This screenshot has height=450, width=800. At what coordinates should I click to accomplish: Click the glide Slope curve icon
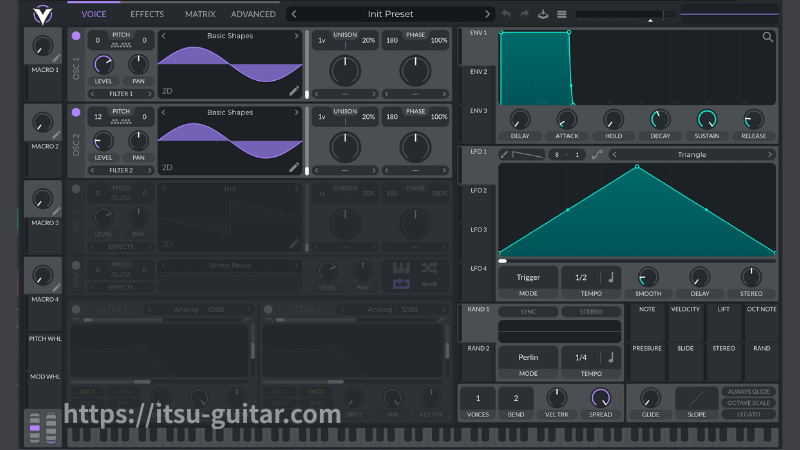(x=696, y=398)
